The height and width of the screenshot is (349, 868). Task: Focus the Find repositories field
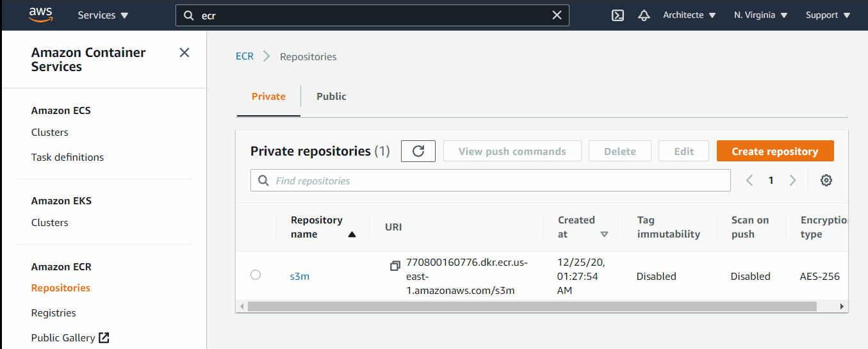pyautogui.click(x=491, y=181)
